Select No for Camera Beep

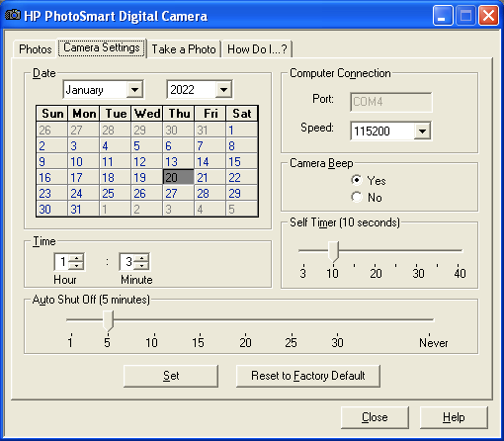coord(357,197)
